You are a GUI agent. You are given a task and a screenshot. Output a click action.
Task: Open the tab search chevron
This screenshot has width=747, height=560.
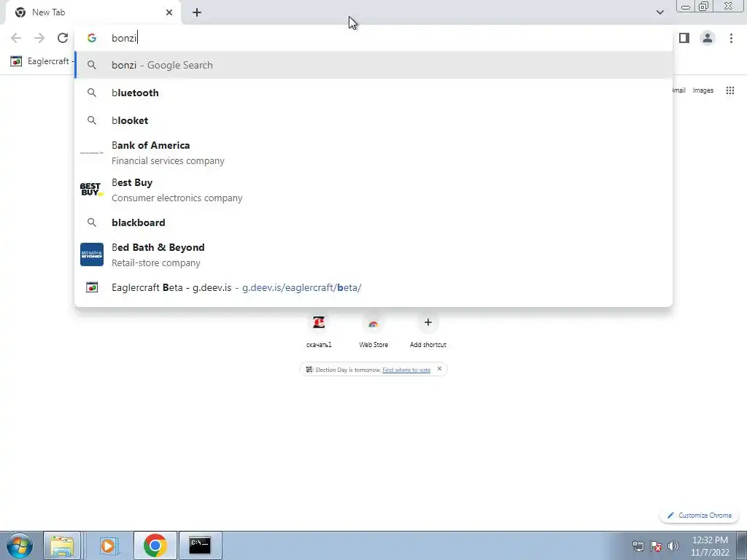[x=659, y=12]
